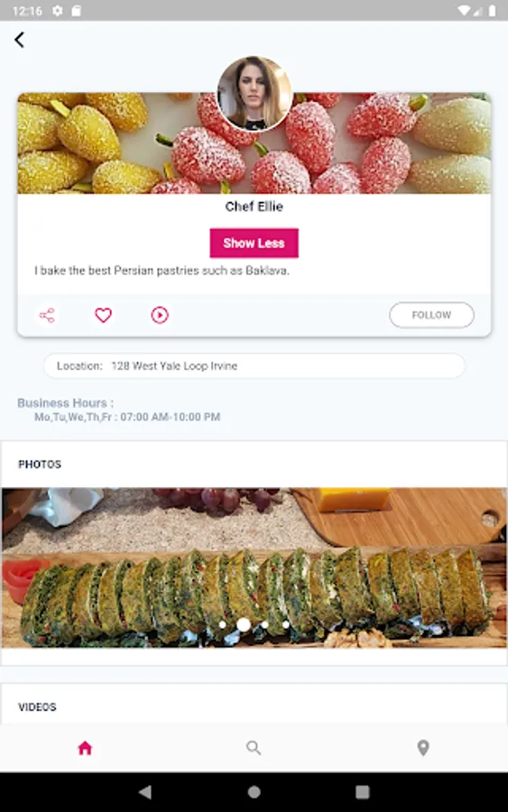
Task: Like Chef Ellie with the heart icon
Action: coord(103,315)
